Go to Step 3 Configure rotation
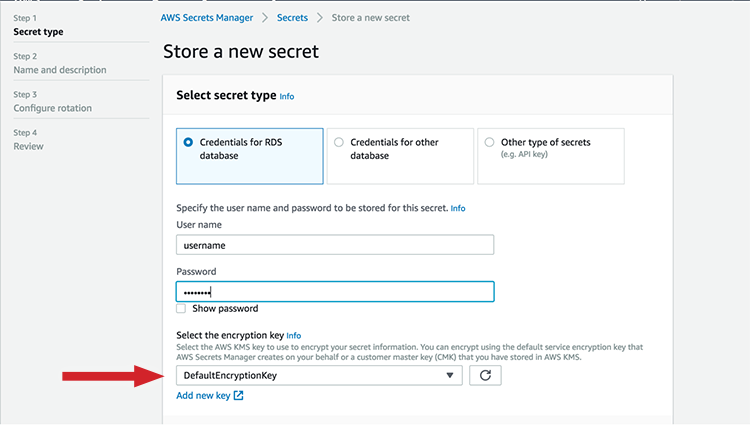This screenshot has width=750, height=425. (x=53, y=108)
